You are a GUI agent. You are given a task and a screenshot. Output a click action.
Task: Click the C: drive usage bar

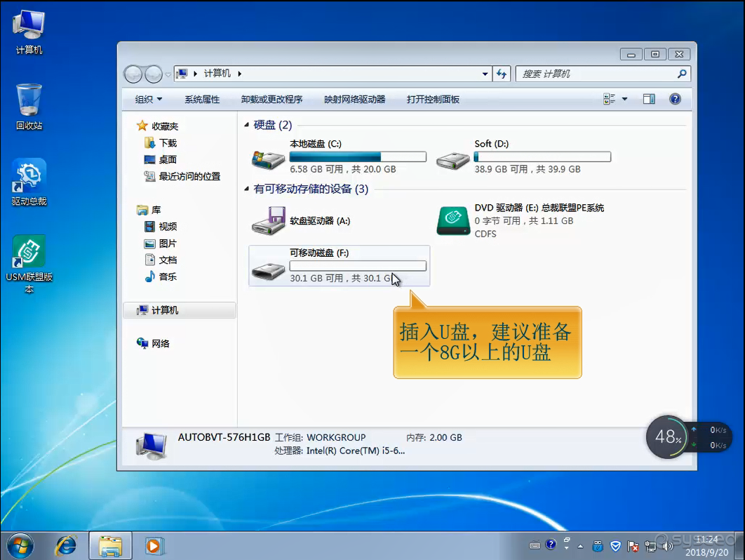358,156
